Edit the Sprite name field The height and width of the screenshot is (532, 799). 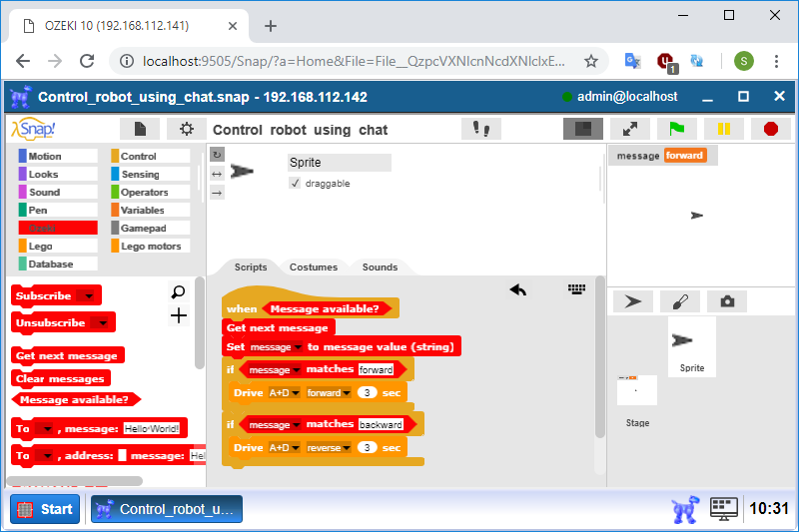340,163
